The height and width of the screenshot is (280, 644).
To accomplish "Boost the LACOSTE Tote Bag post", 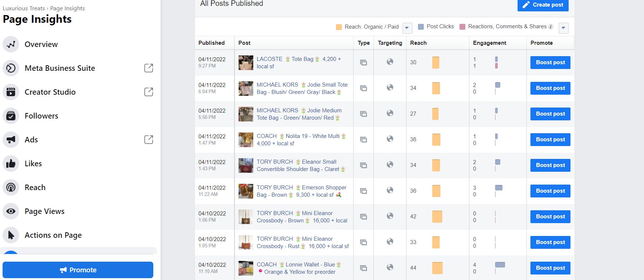I will point(550,62).
